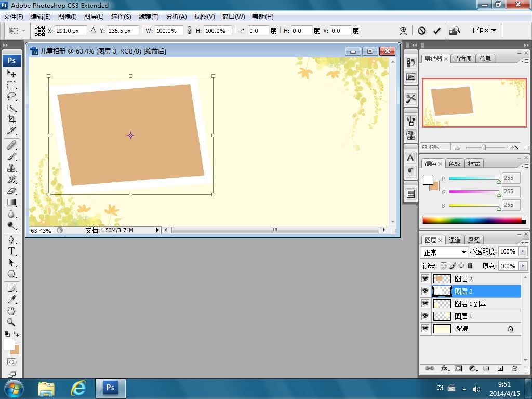Screen dimensions: 532x399
Task: Open the 填充 fill slider arrow
Action: 523,266
